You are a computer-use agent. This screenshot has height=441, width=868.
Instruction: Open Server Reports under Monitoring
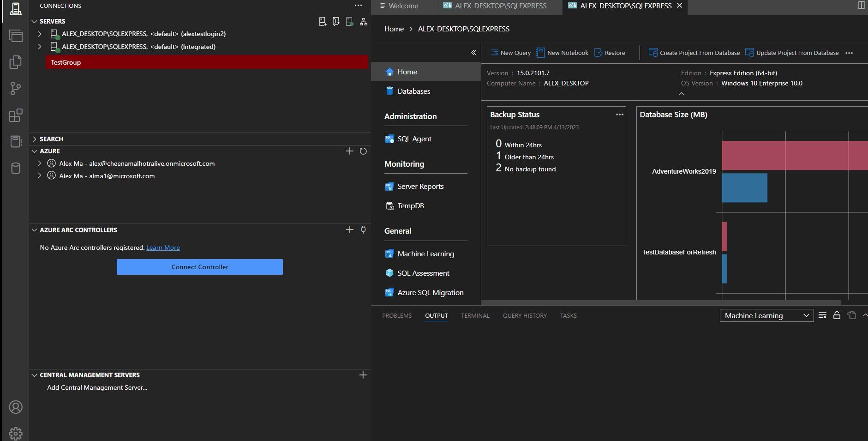click(420, 186)
